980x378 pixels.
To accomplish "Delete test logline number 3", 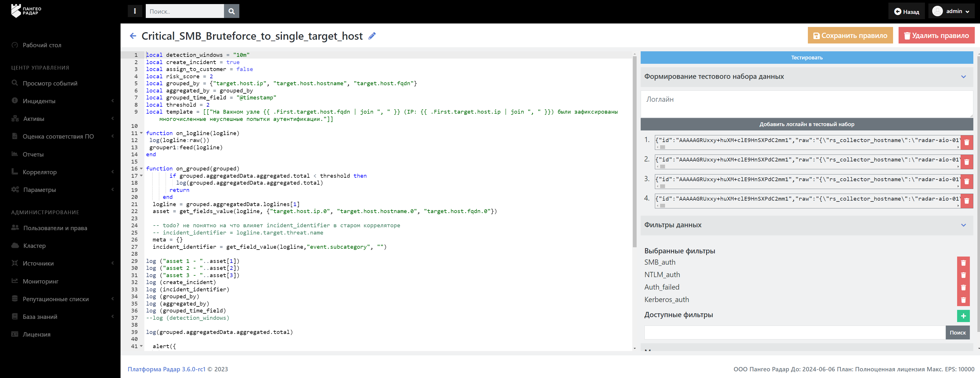I will tap(966, 181).
